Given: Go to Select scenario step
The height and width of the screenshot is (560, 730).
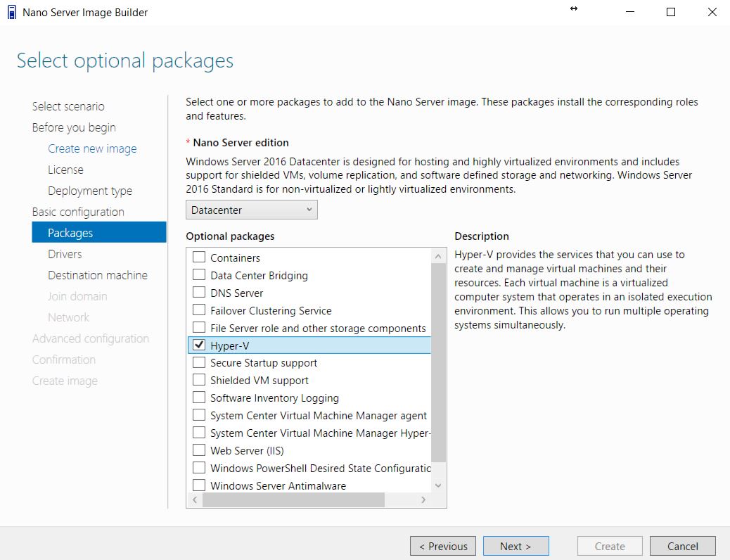Looking at the screenshot, I should pos(68,106).
